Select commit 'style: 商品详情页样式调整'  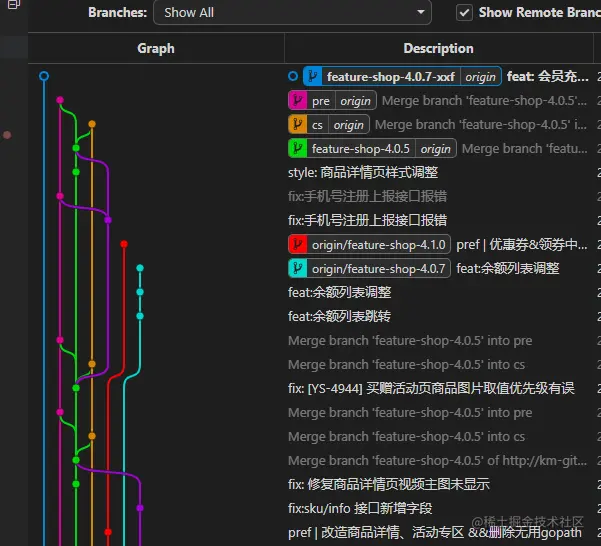click(x=363, y=172)
